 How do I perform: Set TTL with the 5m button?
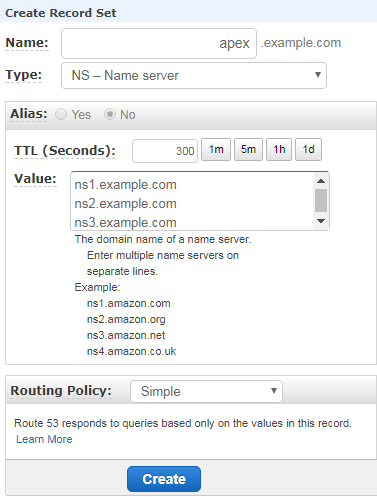[x=248, y=150]
